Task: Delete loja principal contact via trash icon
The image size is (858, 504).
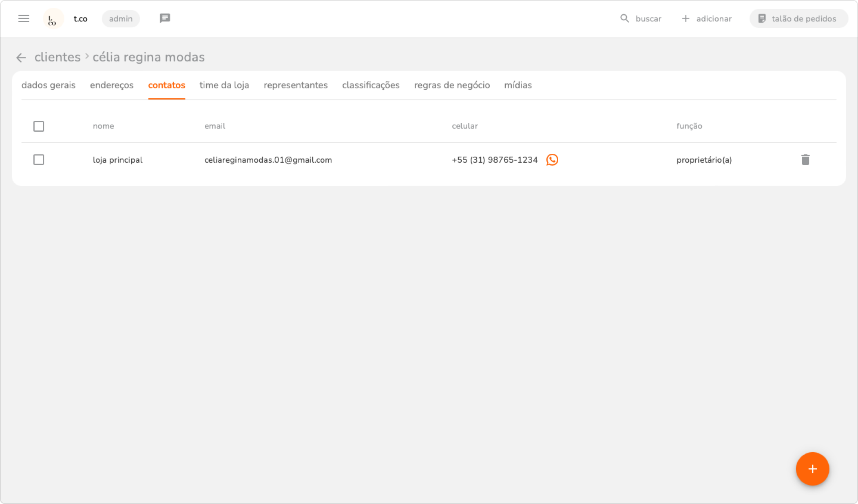Action: coord(805,160)
